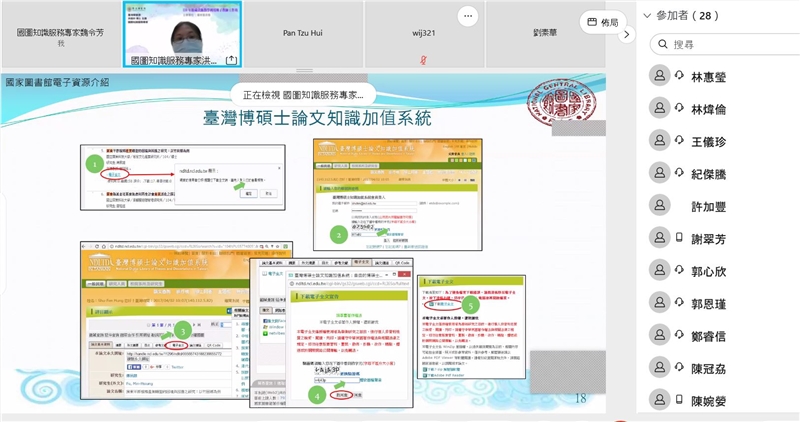Click the headset audio icon beside 陳冠劦
The image size is (800, 422).
click(x=679, y=366)
